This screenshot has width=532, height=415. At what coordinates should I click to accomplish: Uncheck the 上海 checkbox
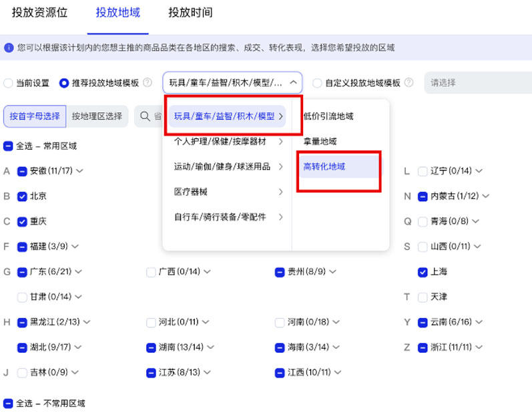(x=423, y=272)
